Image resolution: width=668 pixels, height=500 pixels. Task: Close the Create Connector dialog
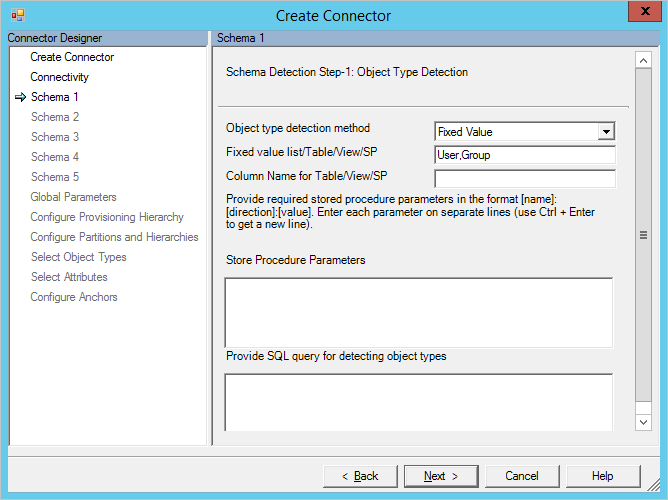click(x=645, y=11)
